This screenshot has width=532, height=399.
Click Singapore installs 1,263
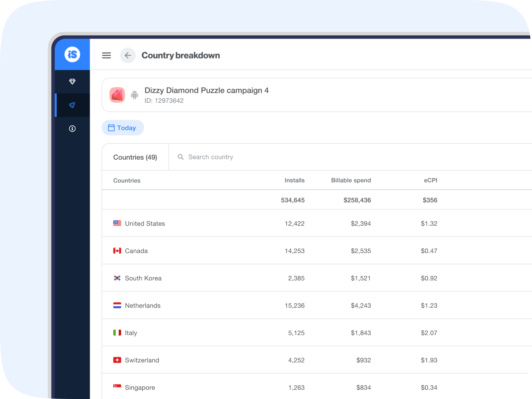(x=296, y=387)
